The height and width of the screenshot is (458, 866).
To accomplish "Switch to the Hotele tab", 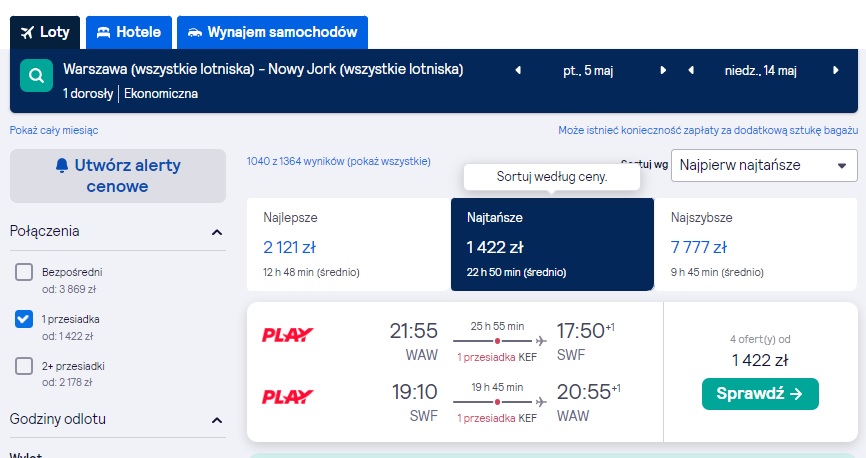I will coord(129,33).
